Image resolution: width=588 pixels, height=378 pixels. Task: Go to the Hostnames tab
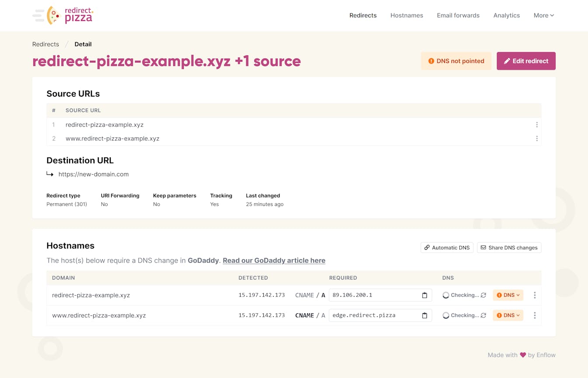[x=406, y=15]
